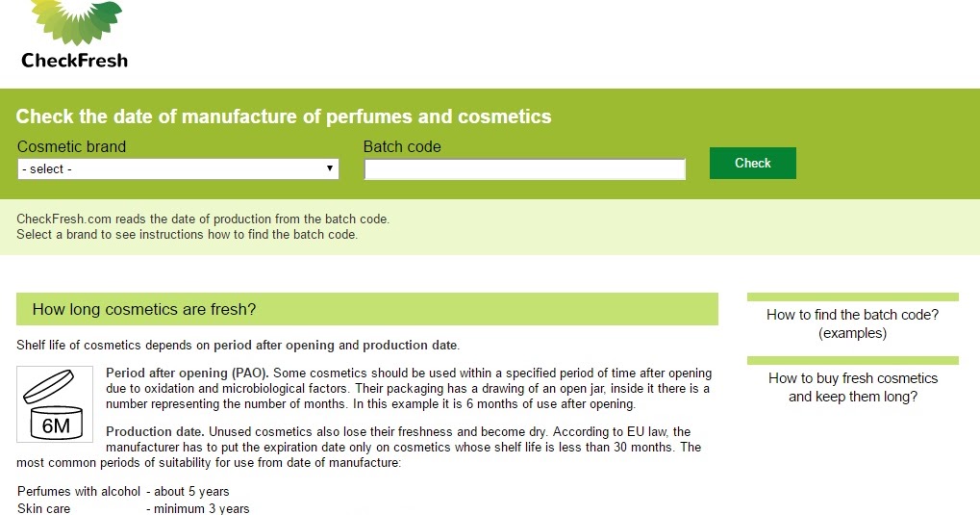Click 'Shelf life of cosmetics depends' sentence
980x515 pixels.
point(238,346)
